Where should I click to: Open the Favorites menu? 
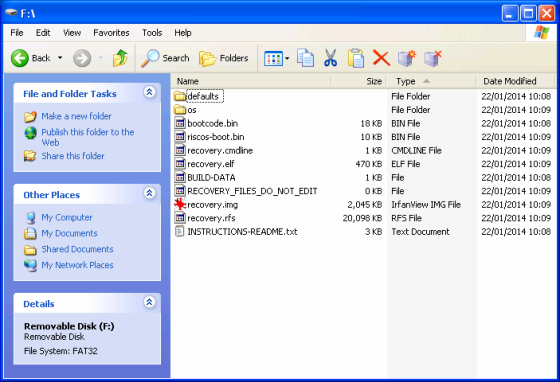click(x=111, y=33)
